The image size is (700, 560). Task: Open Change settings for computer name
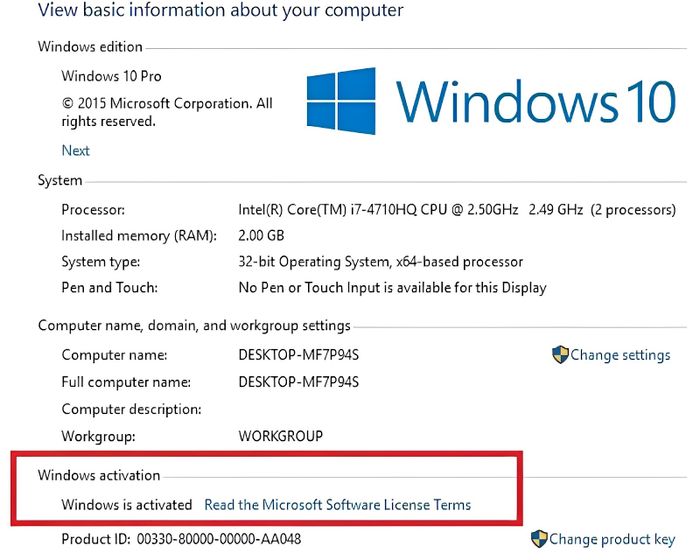pos(620,355)
